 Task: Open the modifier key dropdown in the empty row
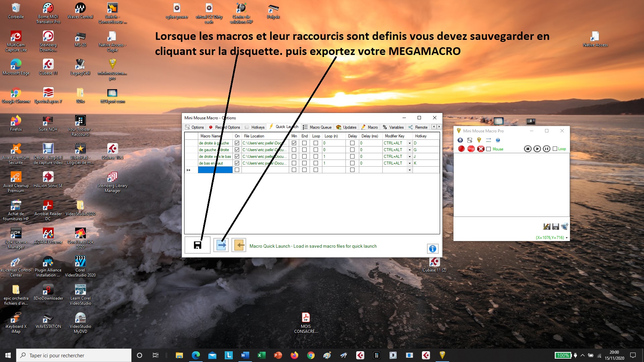click(x=410, y=170)
